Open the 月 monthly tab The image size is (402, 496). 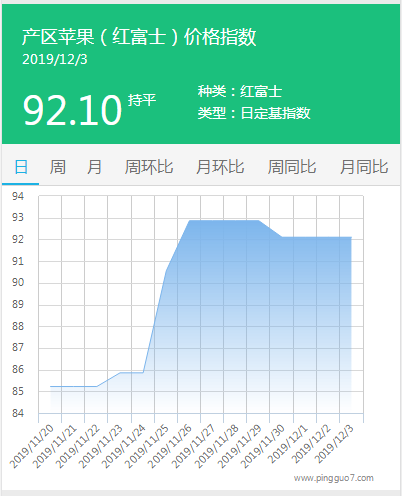(94, 167)
